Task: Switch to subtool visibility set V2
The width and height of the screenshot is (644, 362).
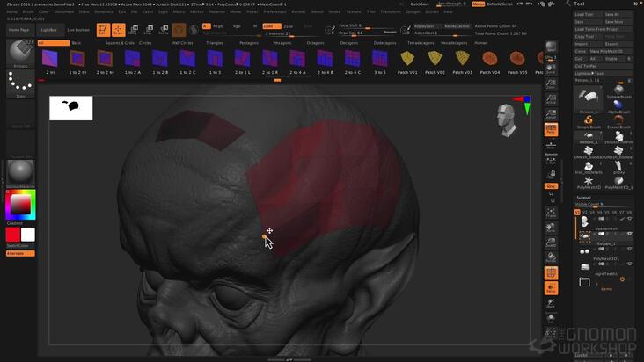Action: [585, 213]
